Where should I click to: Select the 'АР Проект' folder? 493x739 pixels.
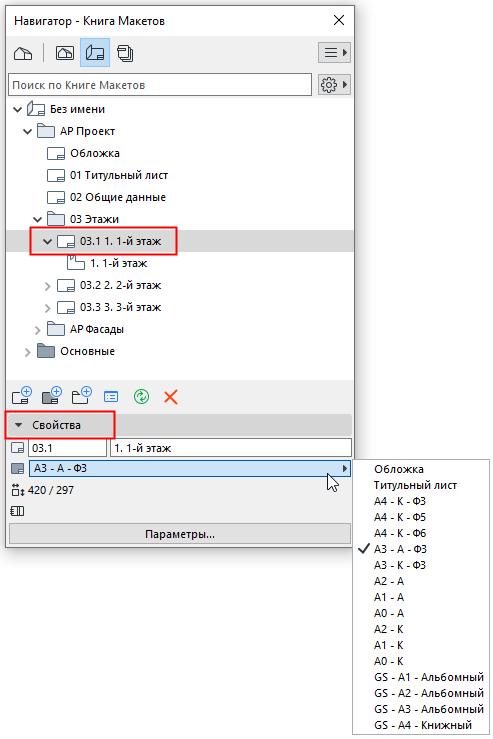[x=87, y=131]
